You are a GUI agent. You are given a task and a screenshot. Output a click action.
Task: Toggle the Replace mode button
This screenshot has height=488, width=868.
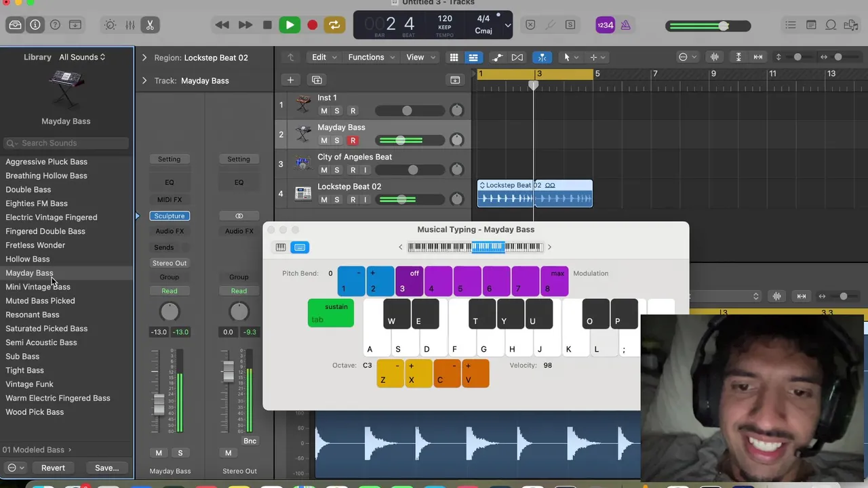[x=531, y=25]
